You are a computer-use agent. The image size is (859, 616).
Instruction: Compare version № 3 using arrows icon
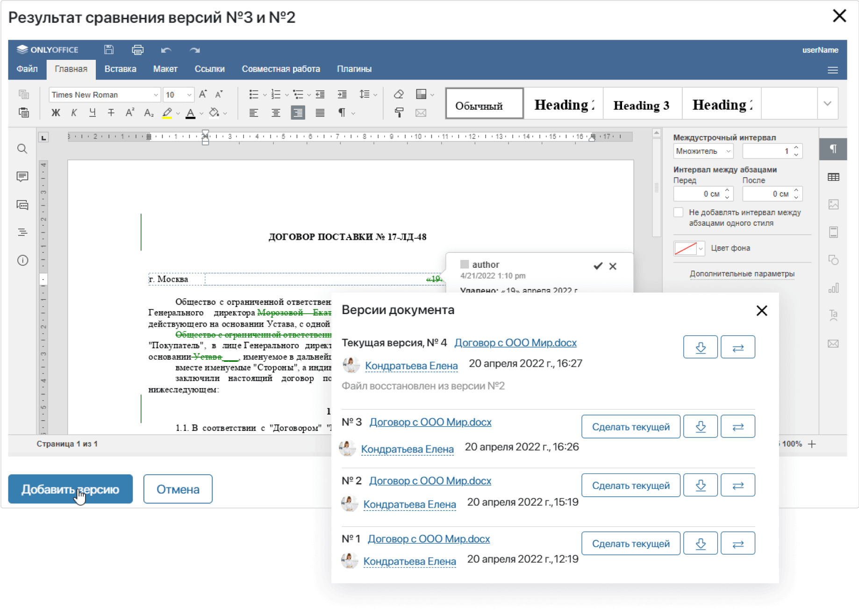click(737, 427)
